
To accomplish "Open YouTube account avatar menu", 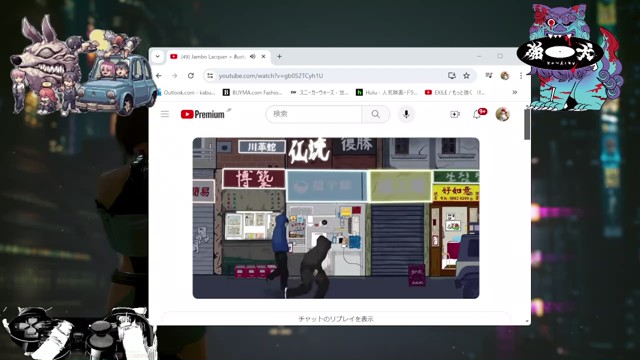I will [502, 114].
